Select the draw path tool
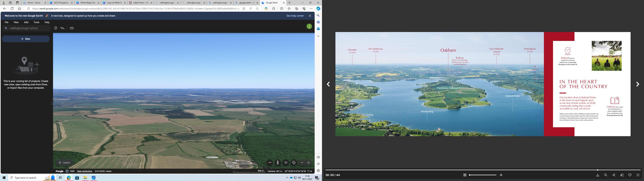The height and width of the screenshot is (181, 644). point(63,28)
